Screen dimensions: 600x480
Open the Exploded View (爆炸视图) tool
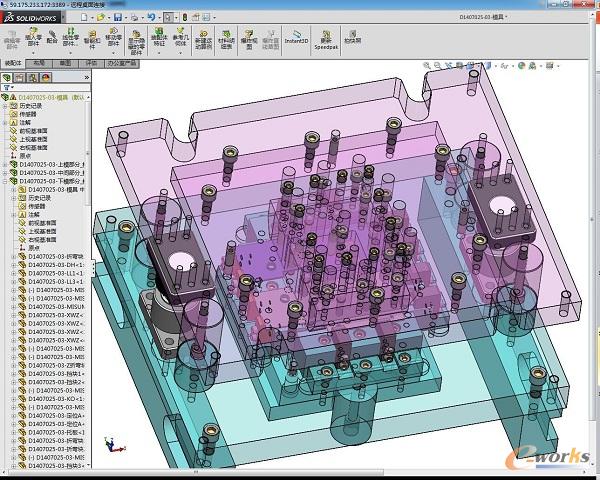tap(251, 37)
